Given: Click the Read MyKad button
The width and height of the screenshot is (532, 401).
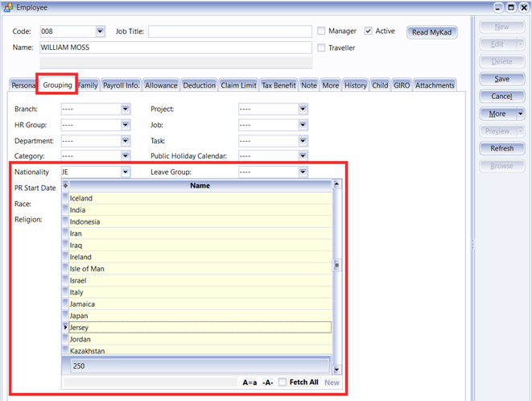Looking at the screenshot, I should [x=432, y=33].
